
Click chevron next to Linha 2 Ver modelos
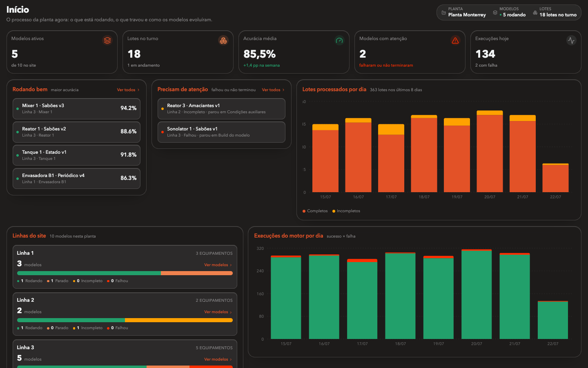(231, 312)
